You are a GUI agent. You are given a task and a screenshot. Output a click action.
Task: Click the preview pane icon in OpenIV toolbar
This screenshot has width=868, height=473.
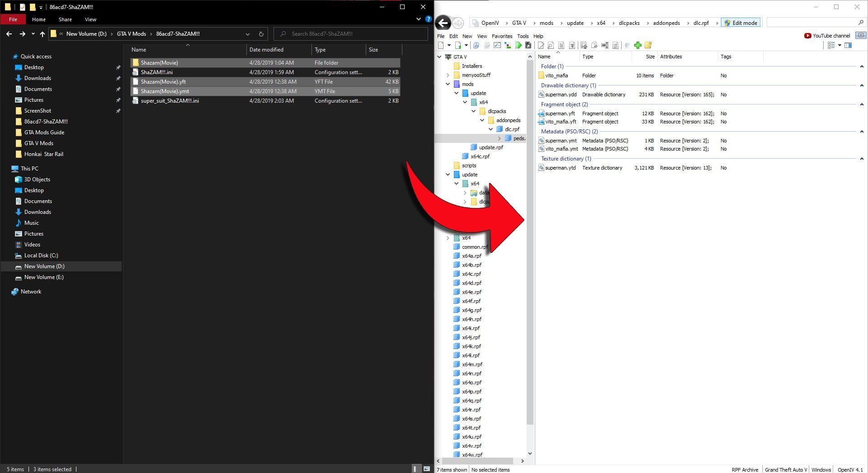point(848,45)
